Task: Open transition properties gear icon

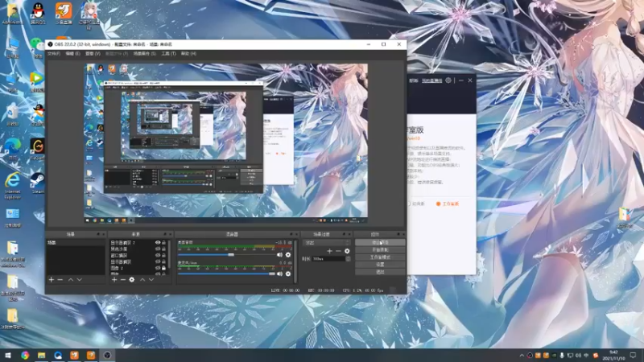Action: pos(347,251)
